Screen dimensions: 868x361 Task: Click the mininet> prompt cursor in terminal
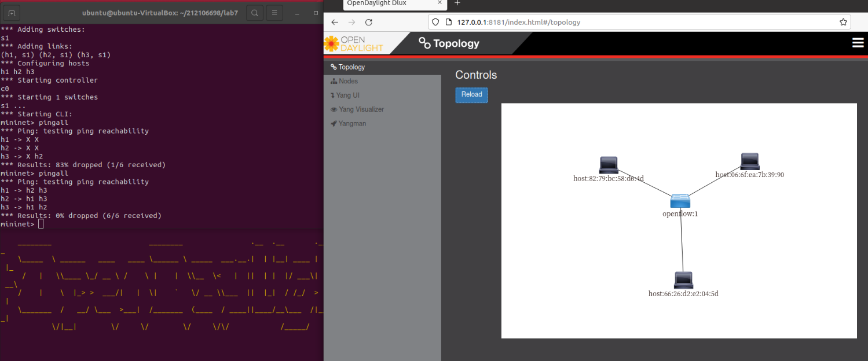click(41, 224)
